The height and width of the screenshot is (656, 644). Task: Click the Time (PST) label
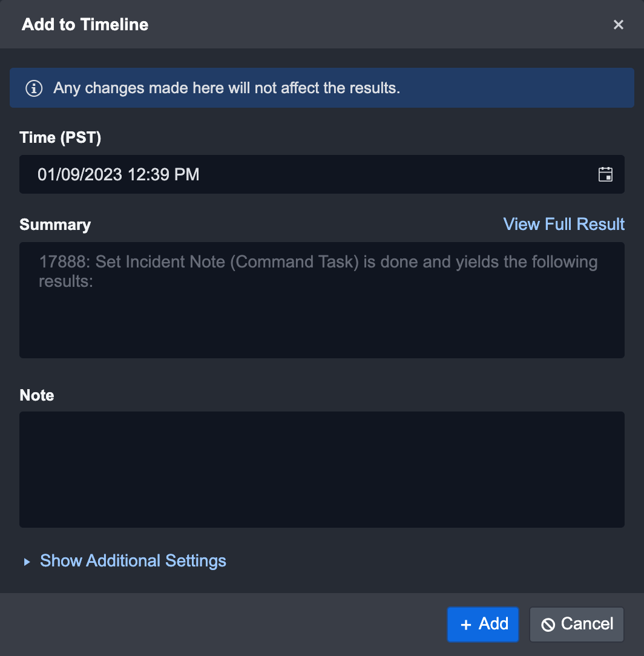coord(60,137)
